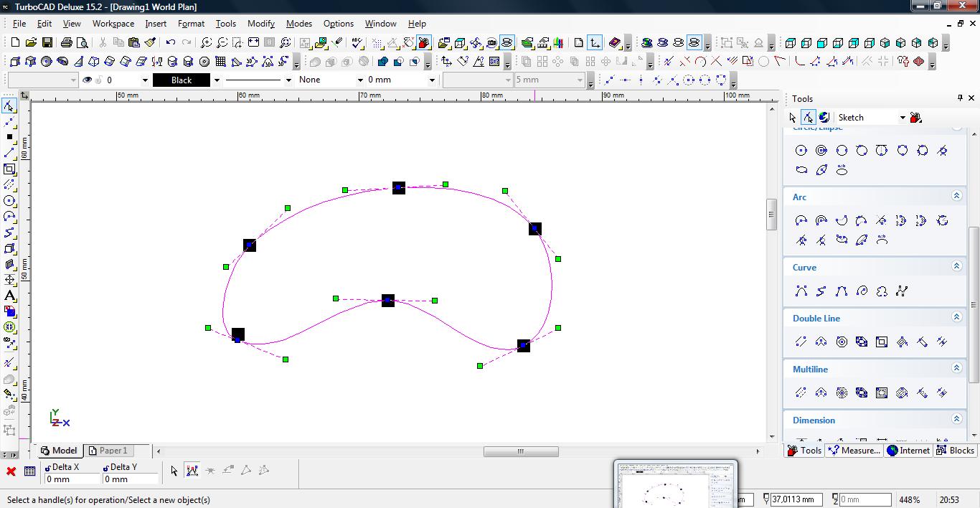The image size is (980, 508).
Task: Click the Undo arrow icon
Action: (171, 43)
